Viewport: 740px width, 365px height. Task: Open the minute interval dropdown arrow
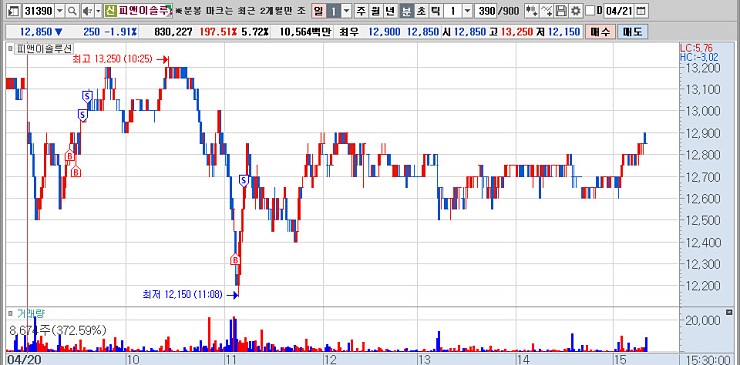[467, 11]
